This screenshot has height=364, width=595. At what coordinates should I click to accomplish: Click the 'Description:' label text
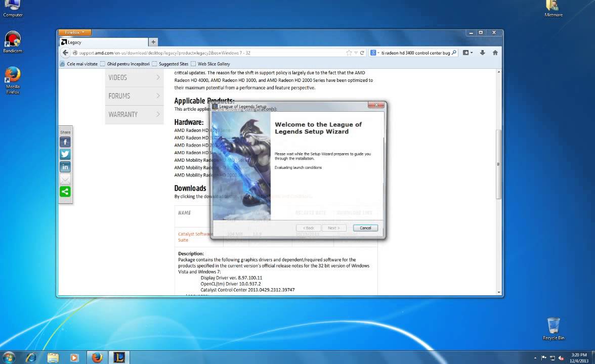[191, 253]
